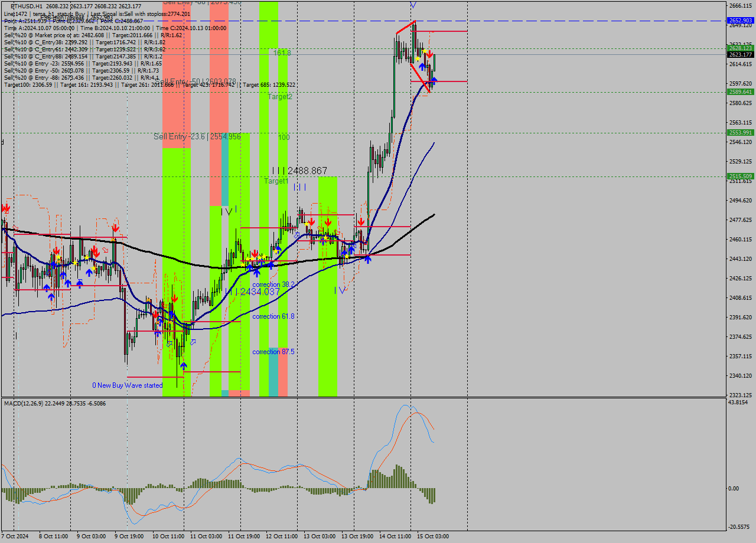The height and width of the screenshot is (543, 756).
Task: Click the 'correction 61.8' label
Action: [273, 316]
